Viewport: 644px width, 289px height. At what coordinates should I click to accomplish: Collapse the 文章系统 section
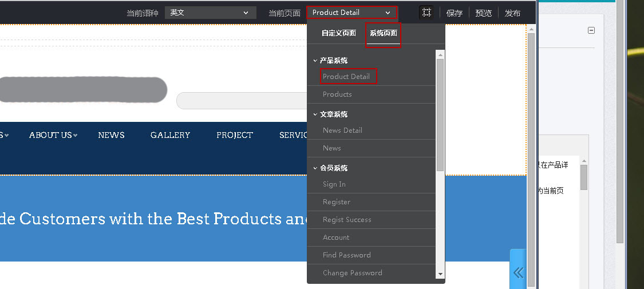coord(315,114)
